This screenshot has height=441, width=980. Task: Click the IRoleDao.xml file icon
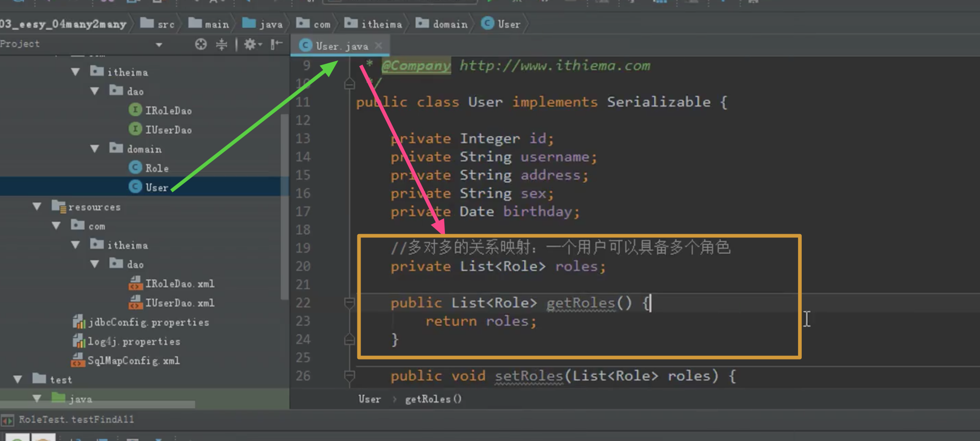click(135, 283)
